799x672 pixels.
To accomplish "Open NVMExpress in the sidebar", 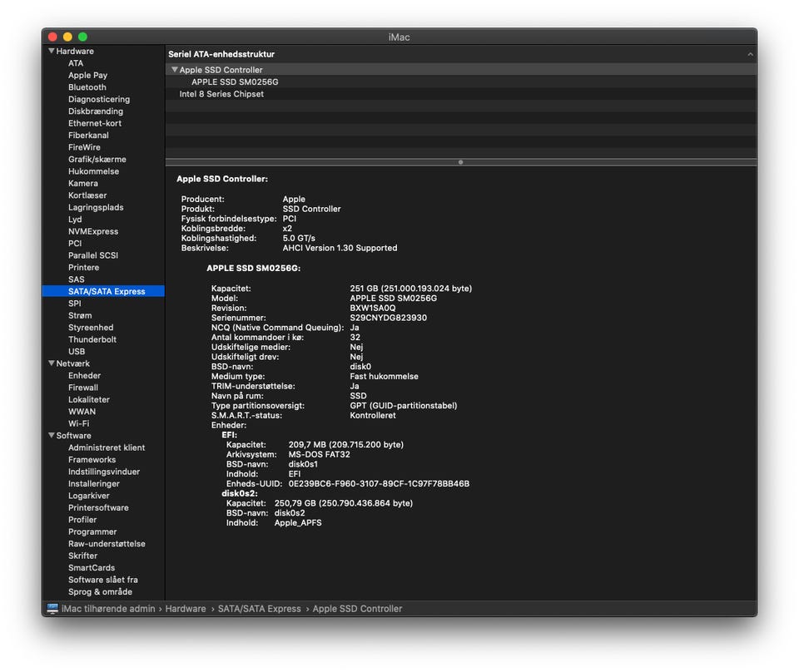I will [x=93, y=231].
